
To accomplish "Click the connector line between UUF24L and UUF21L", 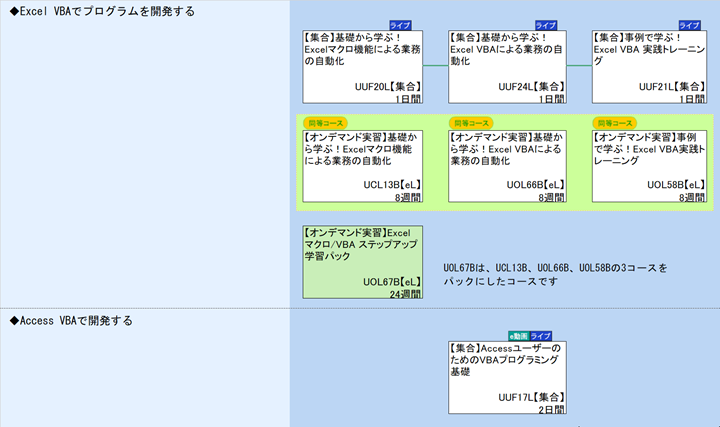I will (x=579, y=67).
